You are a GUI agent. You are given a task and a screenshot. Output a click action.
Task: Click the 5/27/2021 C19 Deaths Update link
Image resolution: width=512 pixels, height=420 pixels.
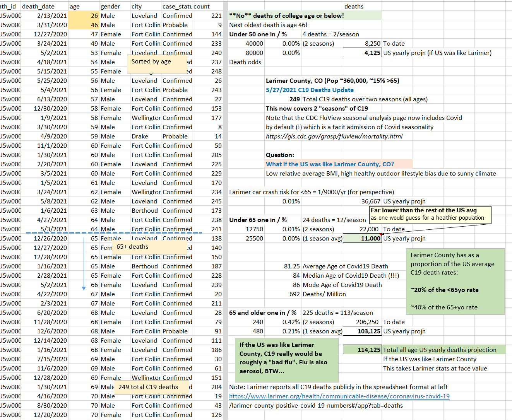(310, 90)
